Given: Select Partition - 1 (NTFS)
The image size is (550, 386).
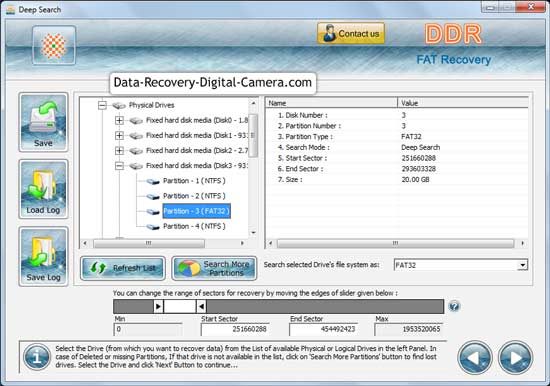Looking at the screenshot, I should point(194,181).
